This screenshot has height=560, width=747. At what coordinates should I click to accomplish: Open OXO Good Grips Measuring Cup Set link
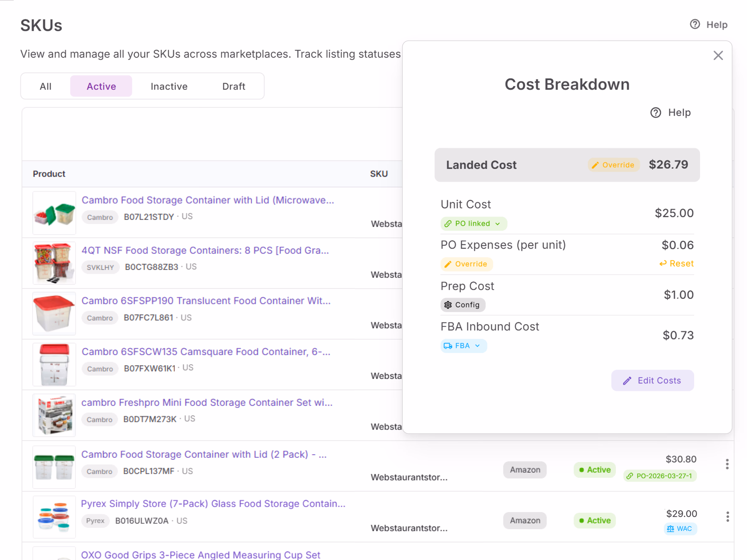click(x=200, y=555)
